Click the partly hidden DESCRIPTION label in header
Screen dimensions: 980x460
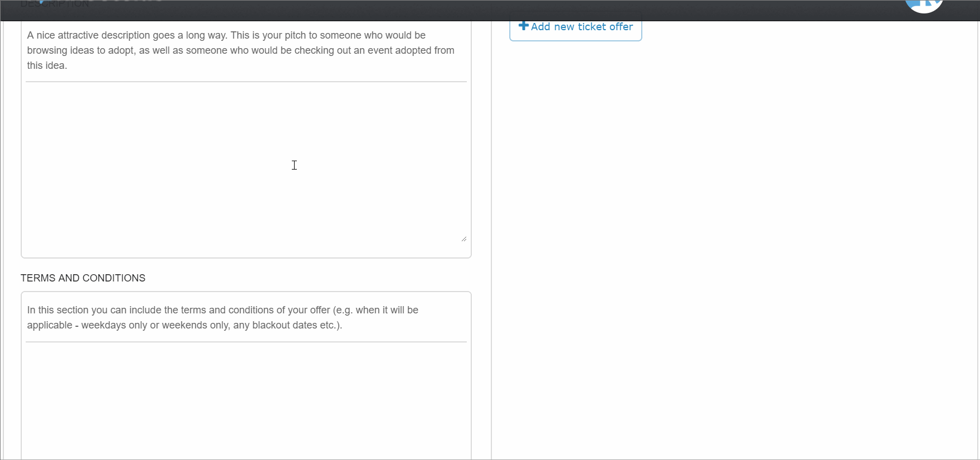coord(55,4)
